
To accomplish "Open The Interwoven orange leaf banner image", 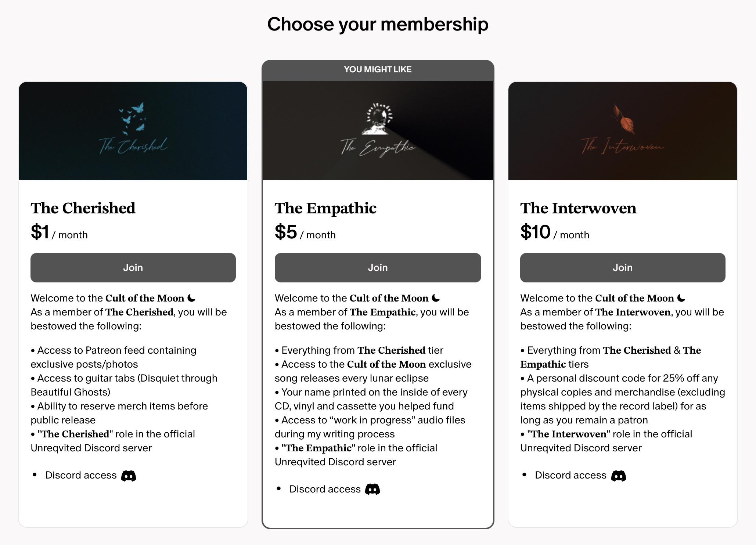I will (x=623, y=131).
